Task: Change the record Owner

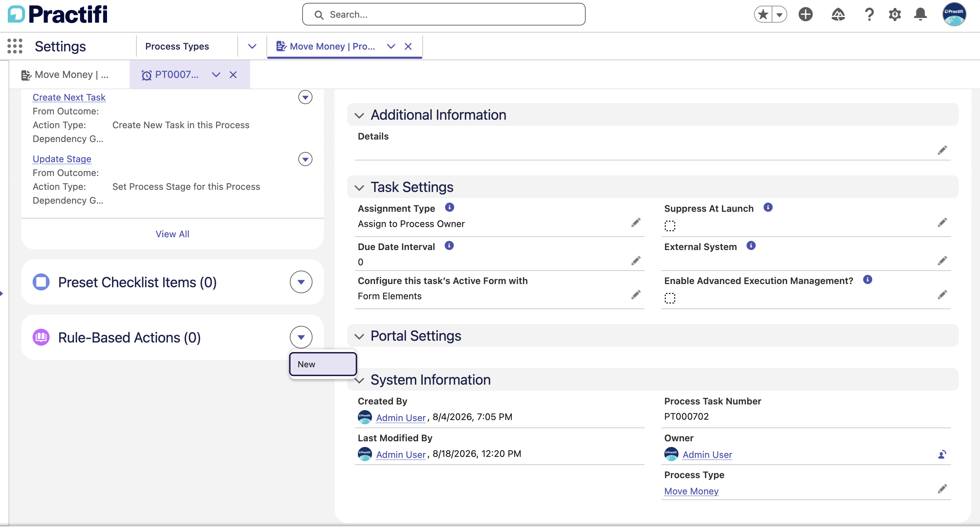Action: click(942, 454)
